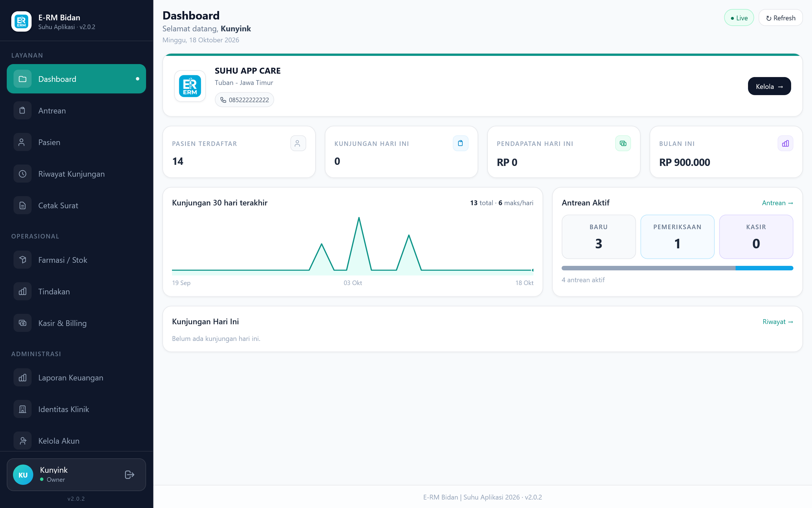The image size is (812, 508).
Task: Click the Refresh button
Action: point(780,18)
